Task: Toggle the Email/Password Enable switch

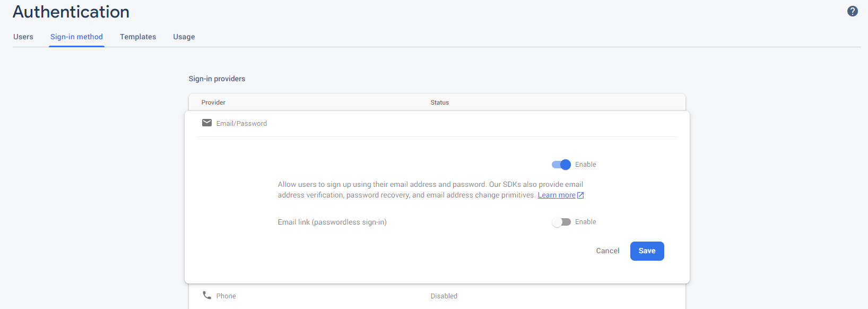Action: (x=561, y=165)
